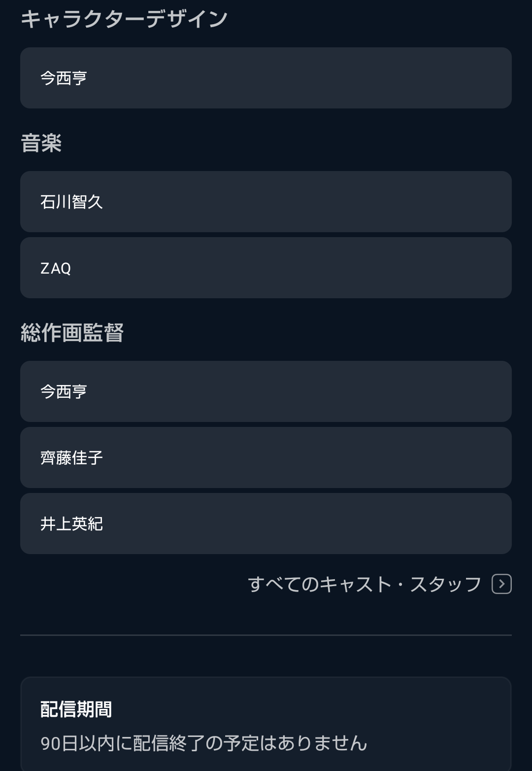Choose the 井上英紀 staff entry
The image size is (532, 771).
click(x=266, y=524)
